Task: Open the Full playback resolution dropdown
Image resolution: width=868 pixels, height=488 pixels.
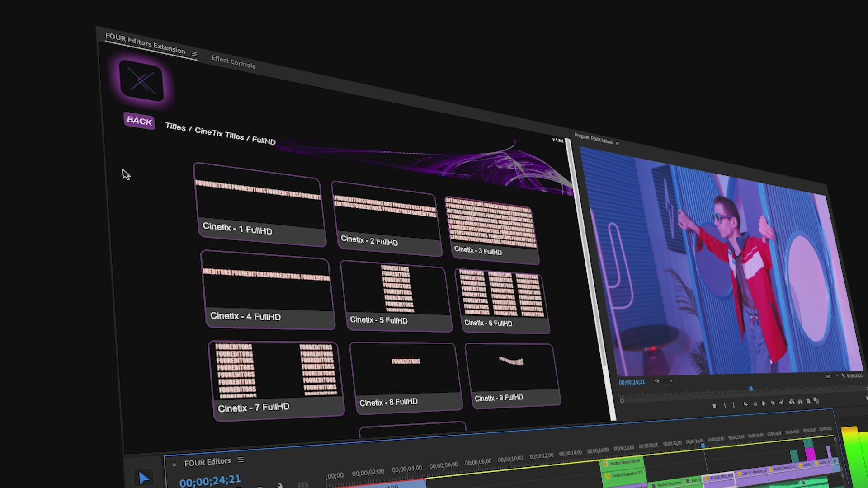Action: click(831, 376)
